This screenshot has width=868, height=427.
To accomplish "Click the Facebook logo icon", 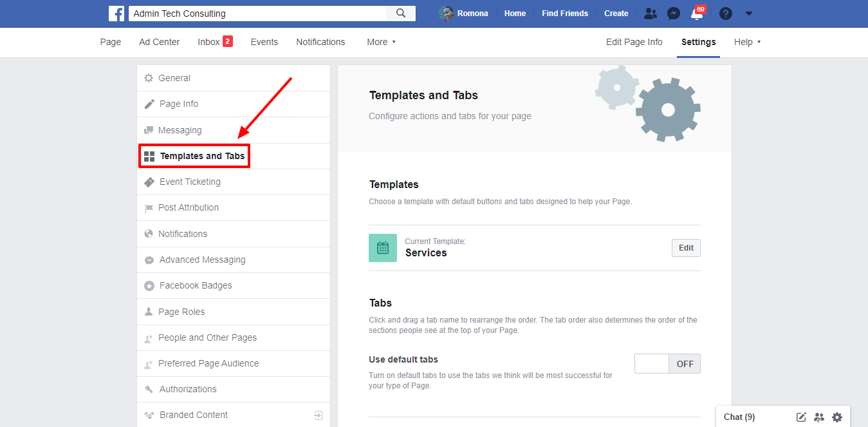I will [x=116, y=13].
